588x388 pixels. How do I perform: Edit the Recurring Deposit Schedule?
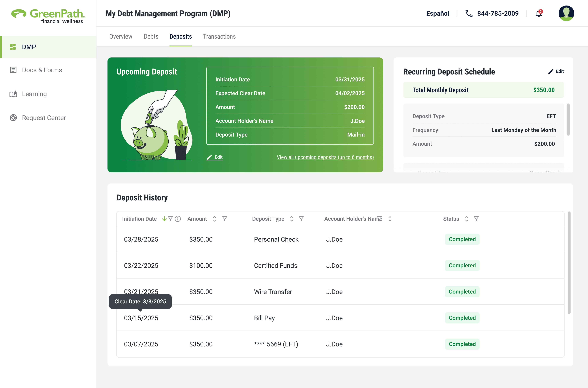556,71
